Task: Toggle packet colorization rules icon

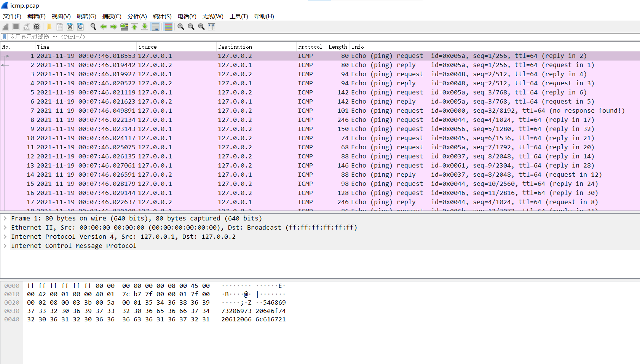Action: tap(168, 27)
